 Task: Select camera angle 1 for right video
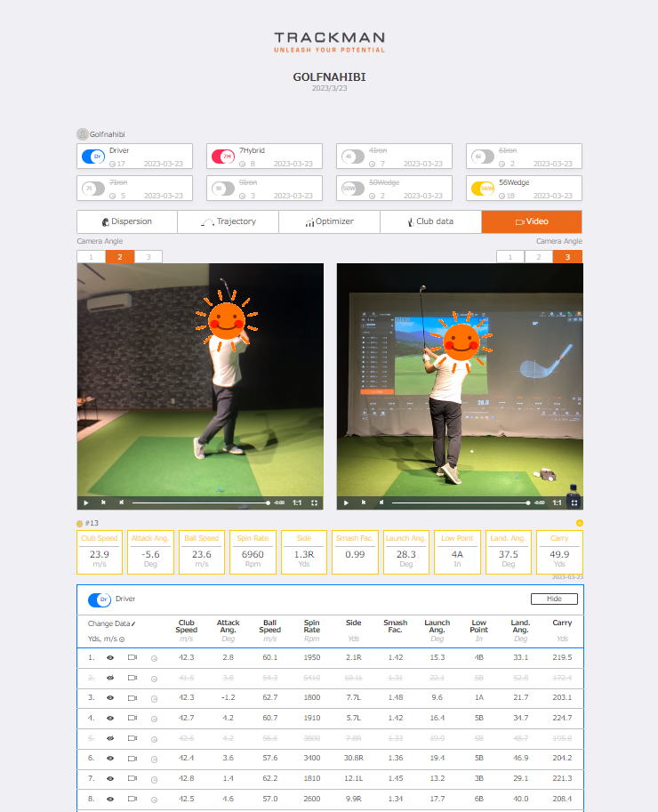coord(510,257)
